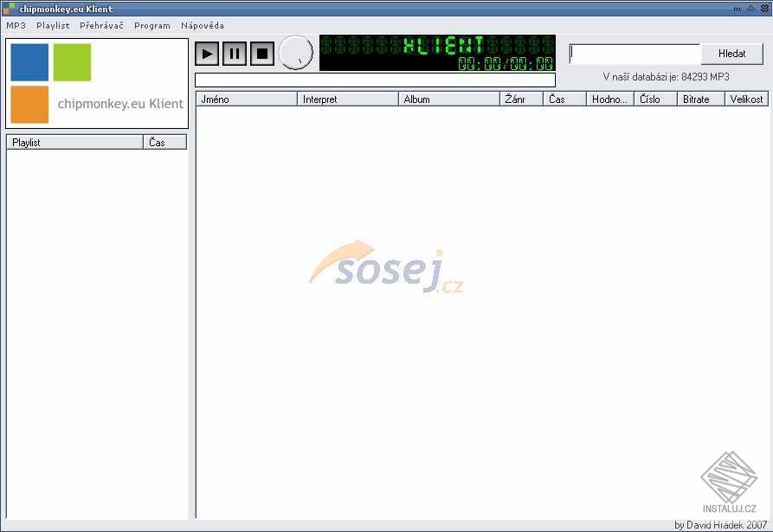Sort by Velikost column header

pyautogui.click(x=746, y=99)
